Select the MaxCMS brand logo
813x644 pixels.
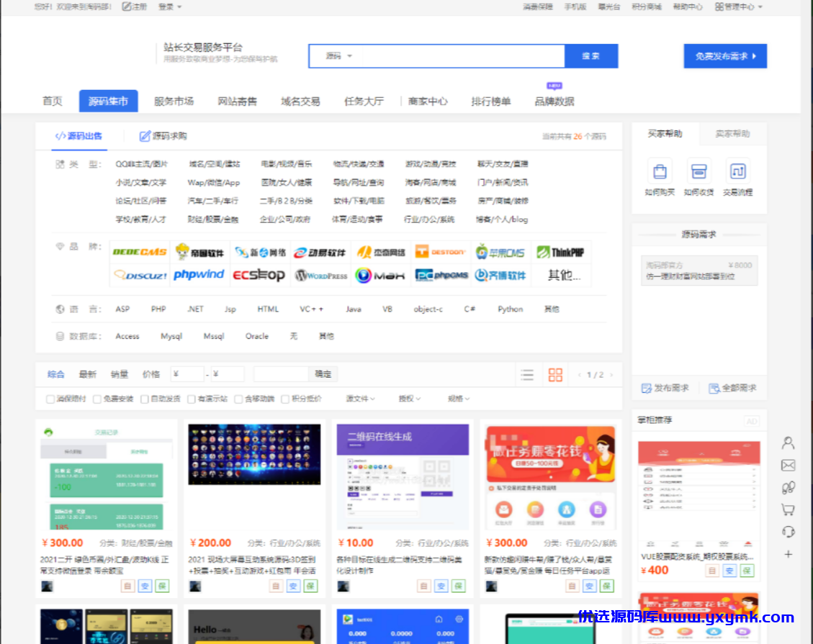click(379, 275)
